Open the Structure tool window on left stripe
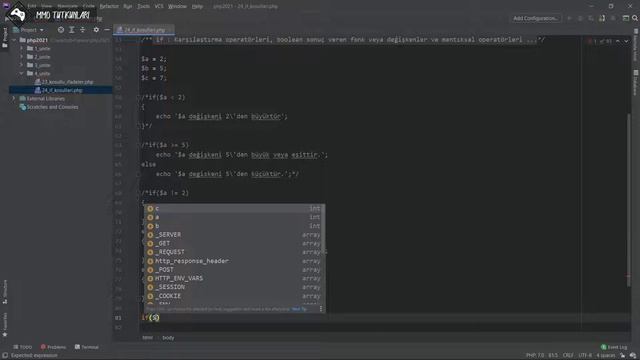This screenshot has height=360, width=640. 5,291
